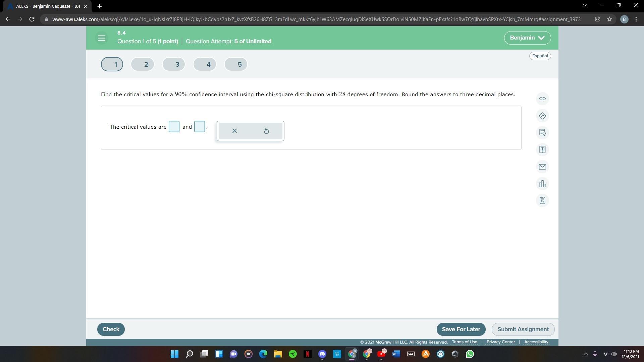Open the hamburger menu in the header
This screenshot has width=644, height=362.
tap(102, 38)
